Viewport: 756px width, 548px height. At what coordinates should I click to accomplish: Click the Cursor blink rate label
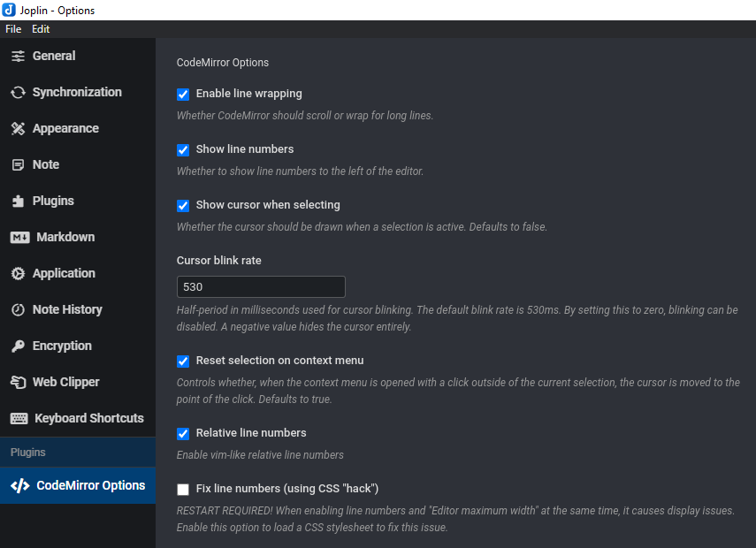tap(219, 260)
